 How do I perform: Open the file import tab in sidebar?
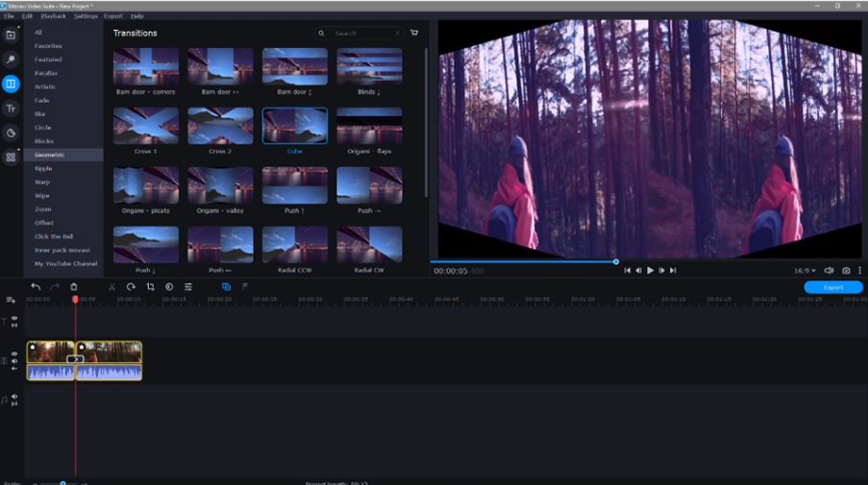(11, 35)
